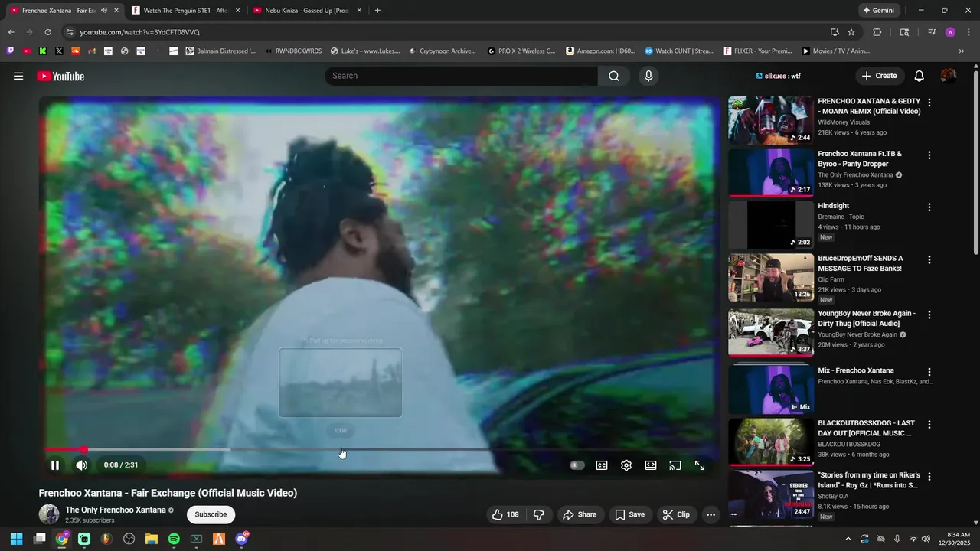Like the video (108 likes)
Image resolution: width=980 pixels, height=551 pixels.
[505, 514]
